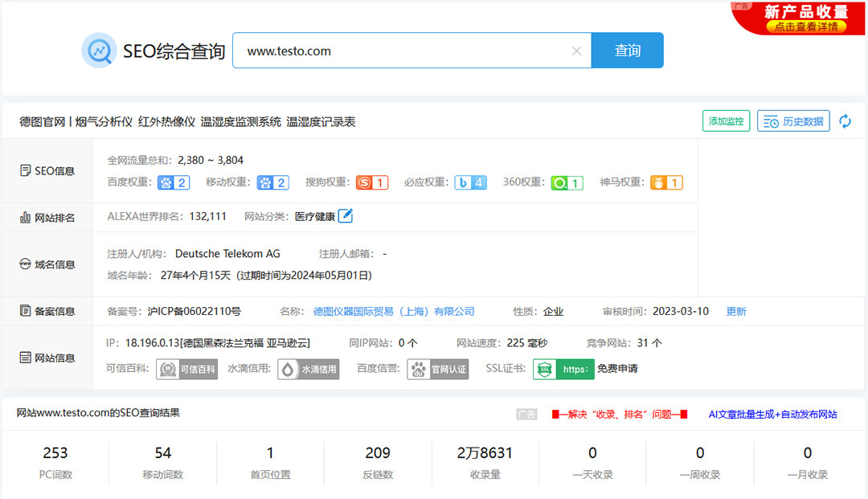Click the Bing b4 weight badge

pyautogui.click(x=471, y=182)
